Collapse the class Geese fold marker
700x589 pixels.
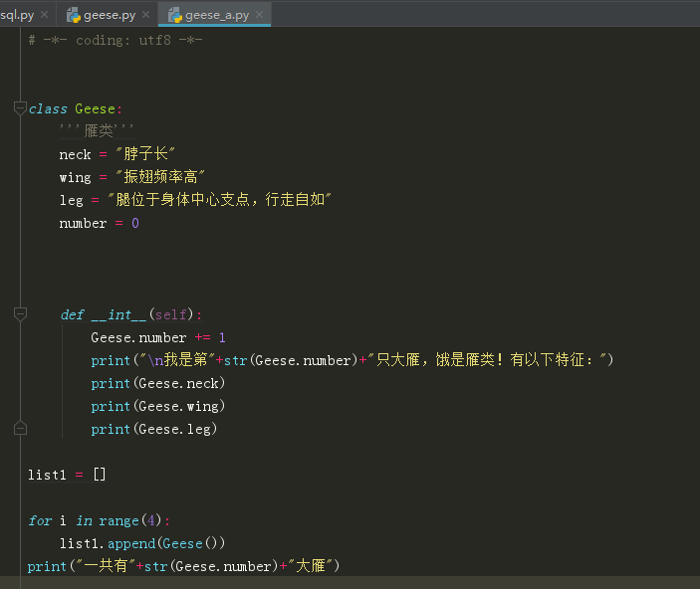pyautogui.click(x=20, y=108)
